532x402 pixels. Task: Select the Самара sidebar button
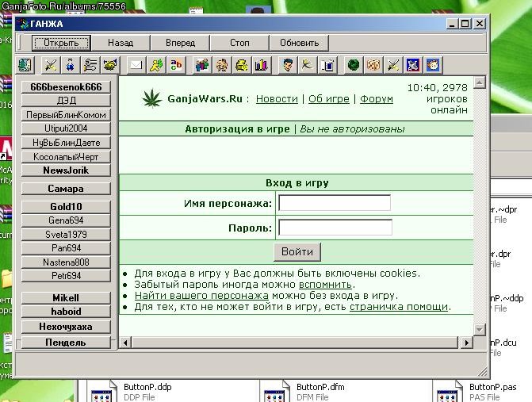coord(66,189)
